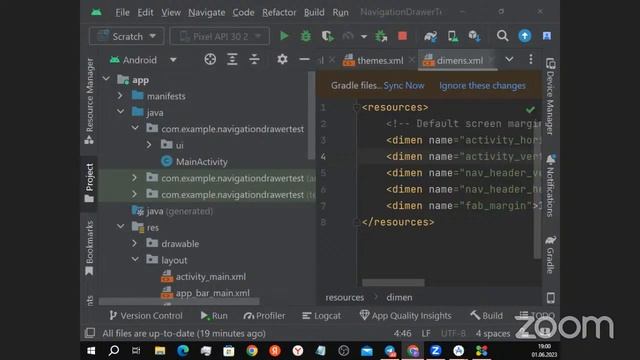Open SDK Manager icon in toolbar
640x360 pixels.
[x=474, y=36]
